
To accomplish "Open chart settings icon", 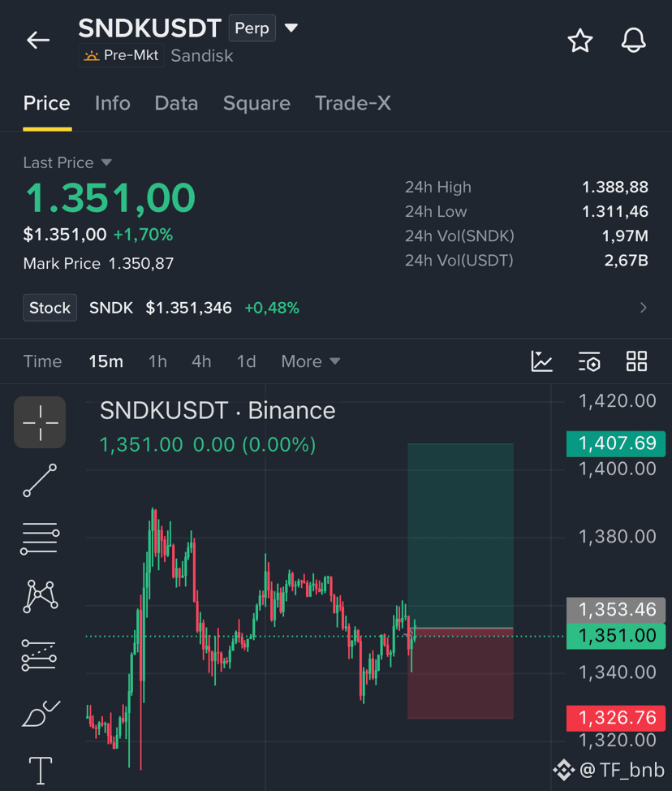I will (589, 361).
